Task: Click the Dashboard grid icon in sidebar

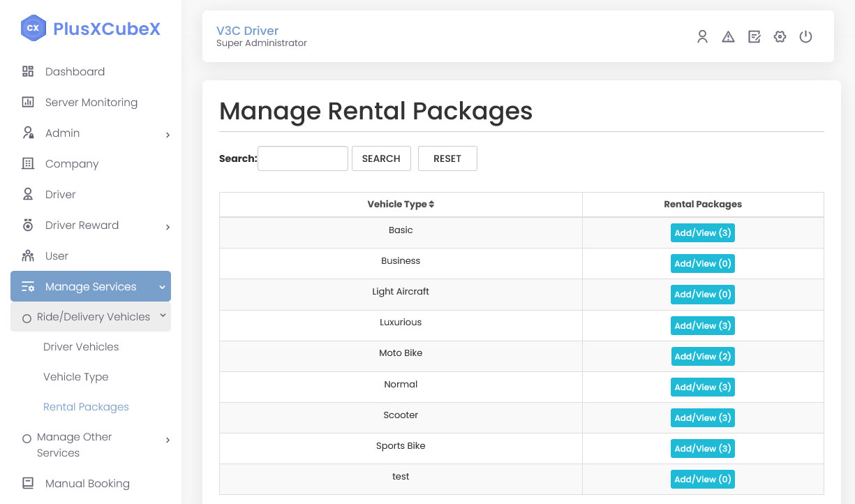Action: 28,71
